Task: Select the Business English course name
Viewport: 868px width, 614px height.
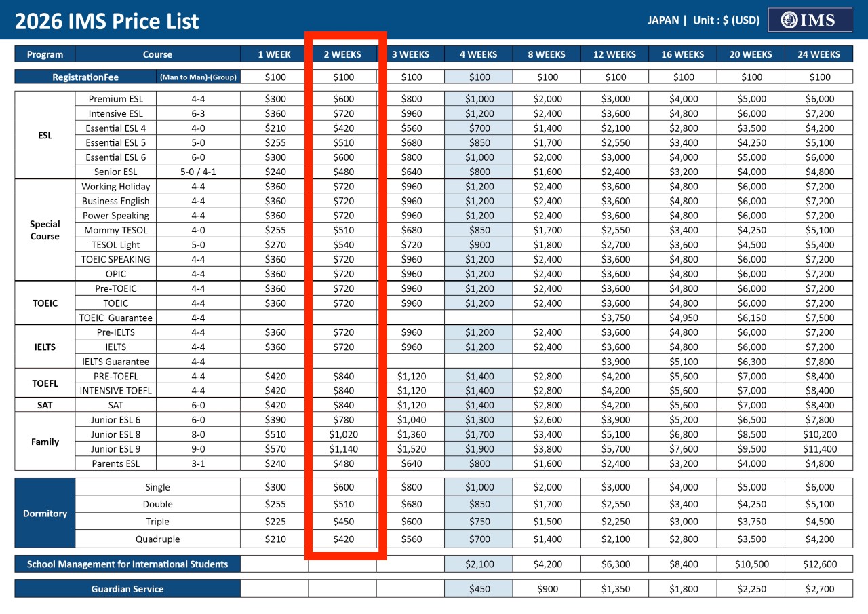Action: (116, 201)
